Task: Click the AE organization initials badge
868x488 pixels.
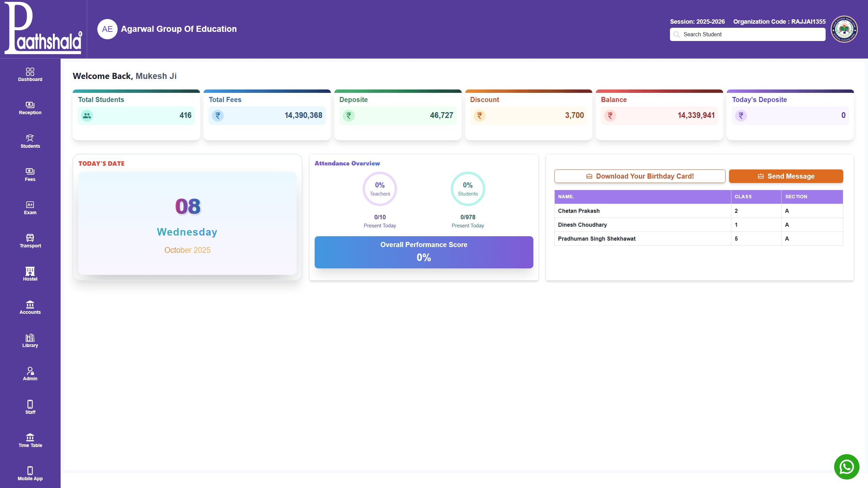Action: coord(107,29)
